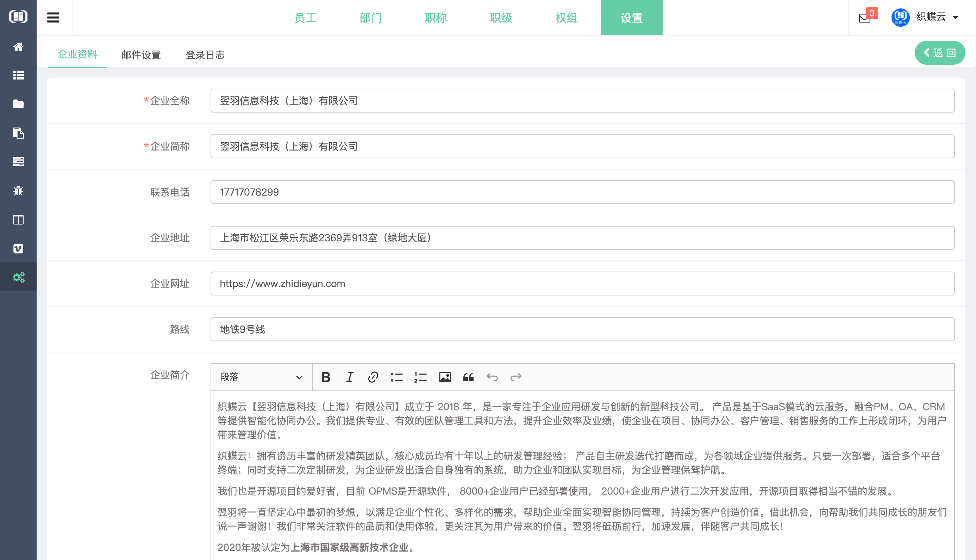Click the 联系电话 input field

coord(582,192)
